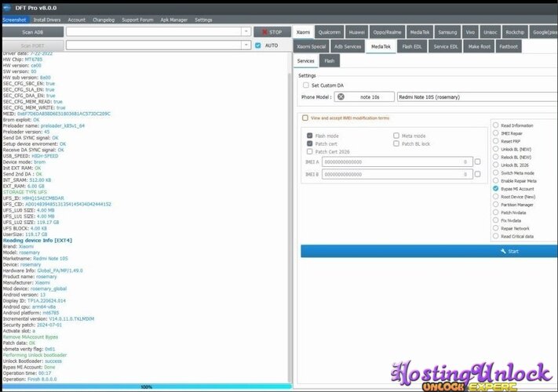558x392 pixels.
Task: Click the STOP button
Action: (272, 32)
